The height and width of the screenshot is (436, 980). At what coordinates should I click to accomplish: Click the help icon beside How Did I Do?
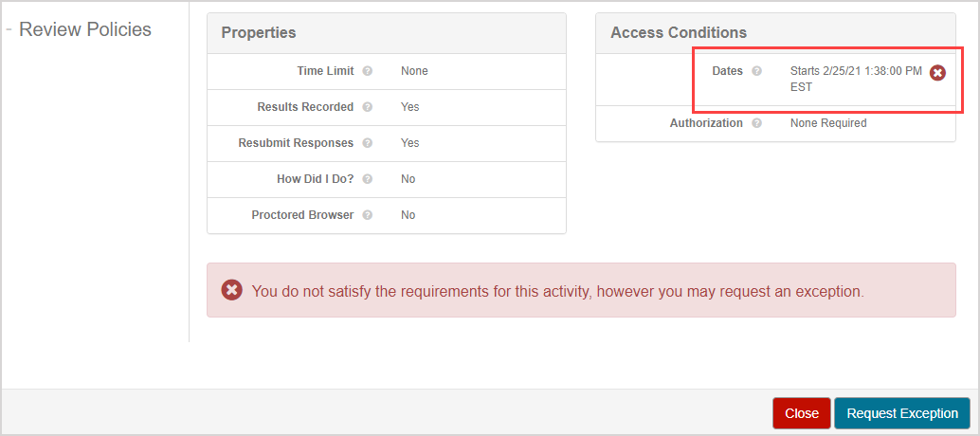tap(367, 179)
